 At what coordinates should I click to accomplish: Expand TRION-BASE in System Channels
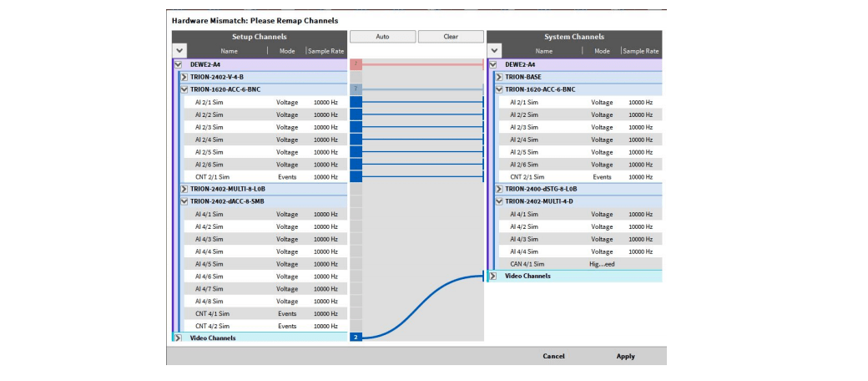tap(498, 77)
